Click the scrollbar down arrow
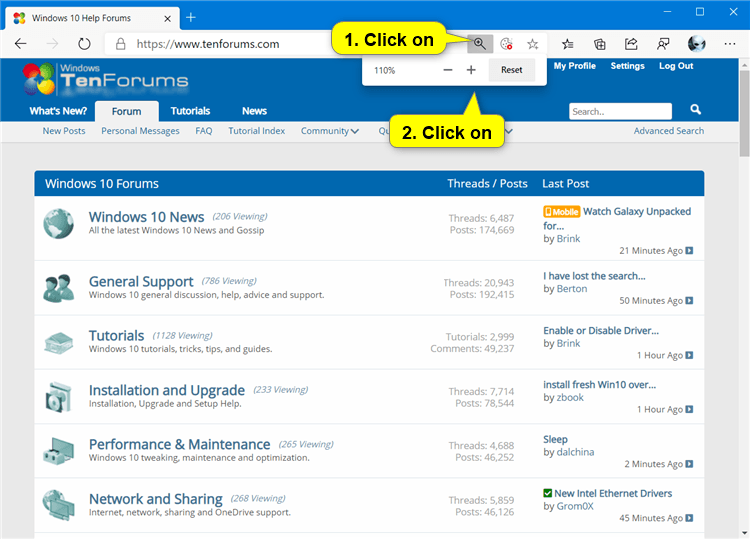 [744, 532]
